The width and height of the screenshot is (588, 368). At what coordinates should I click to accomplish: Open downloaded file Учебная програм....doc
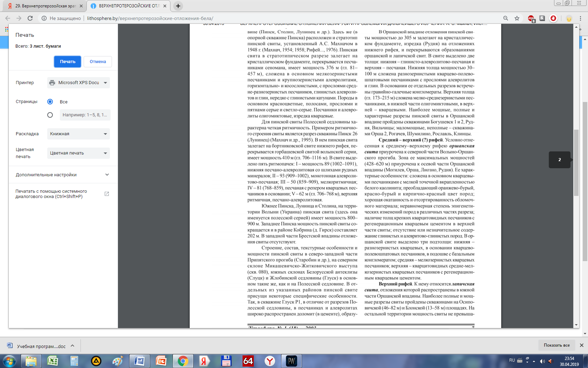pyautogui.click(x=37, y=346)
